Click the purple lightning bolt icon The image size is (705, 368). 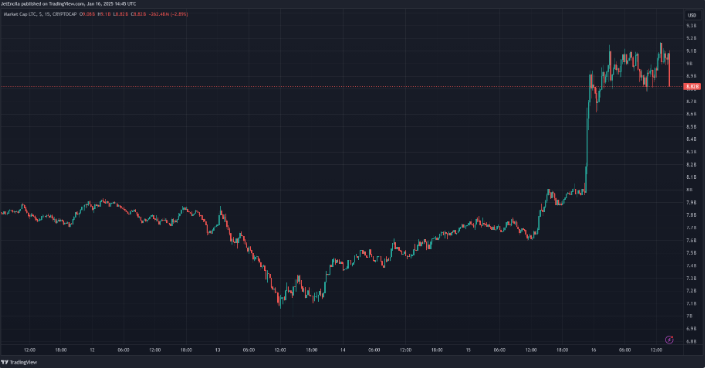pos(669,340)
